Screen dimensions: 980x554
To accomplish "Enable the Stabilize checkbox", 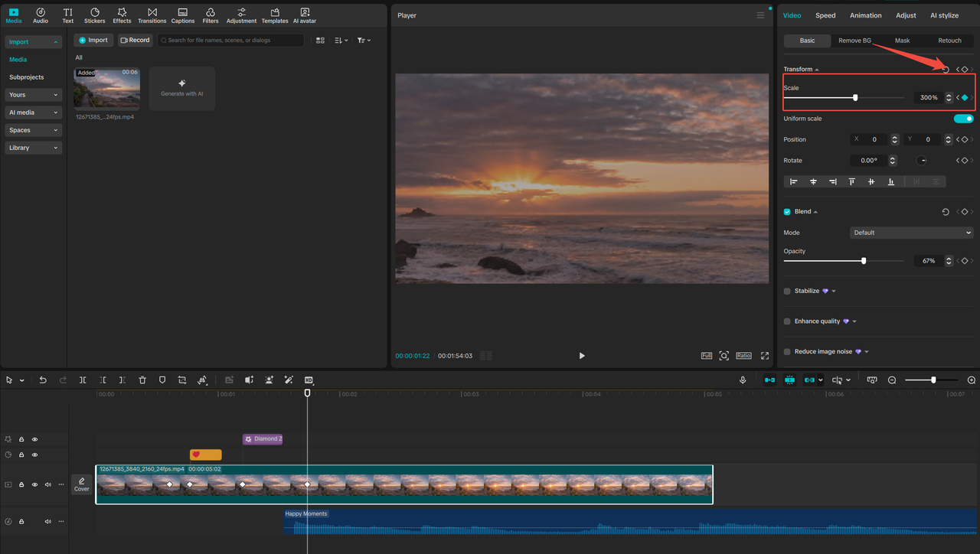I will [786, 291].
